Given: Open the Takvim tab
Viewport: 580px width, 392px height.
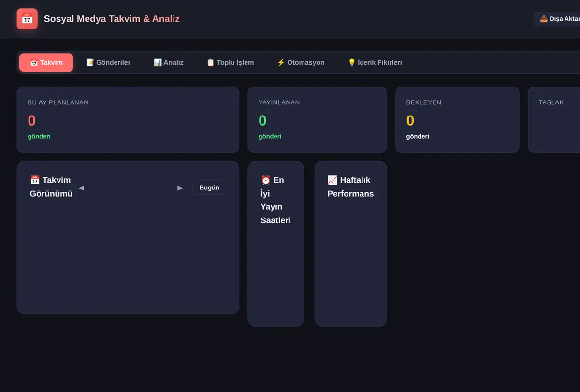Looking at the screenshot, I should pos(46,62).
